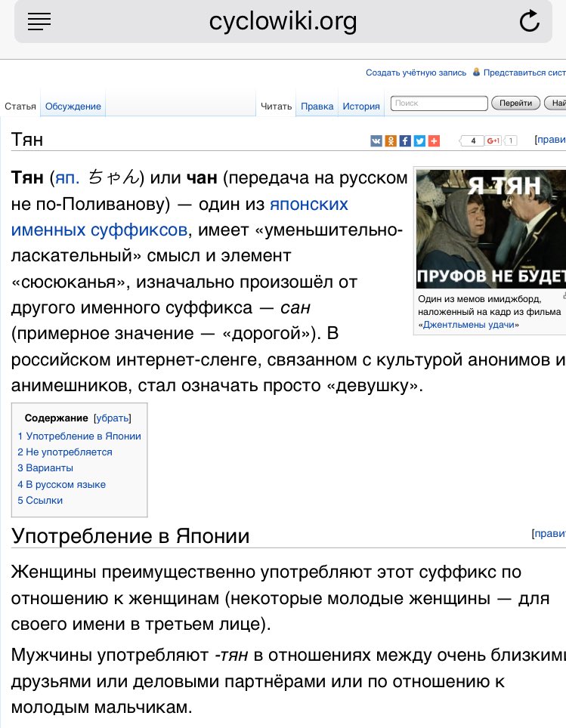The height and width of the screenshot is (728, 566).
Task: Open Создать учётную запись link
Action: click(416, 72)
